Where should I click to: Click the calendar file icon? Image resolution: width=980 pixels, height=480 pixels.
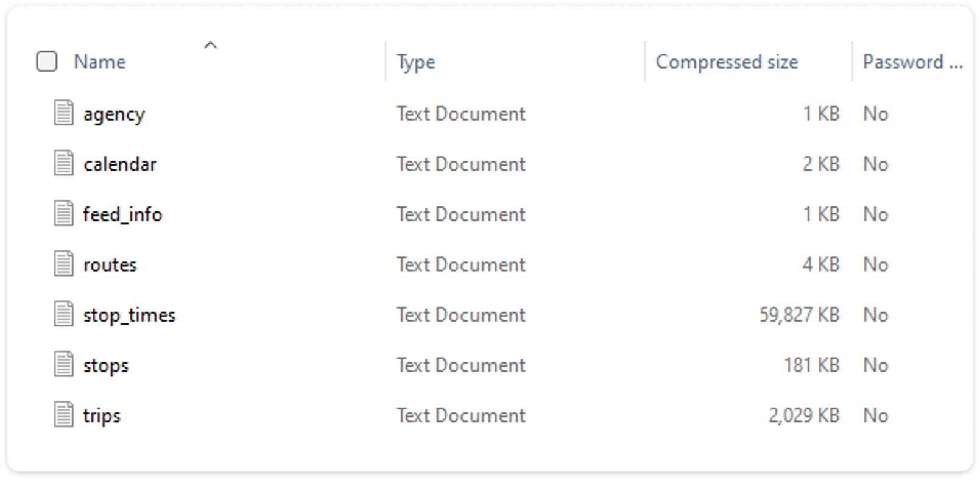click(x=63, y=163)
